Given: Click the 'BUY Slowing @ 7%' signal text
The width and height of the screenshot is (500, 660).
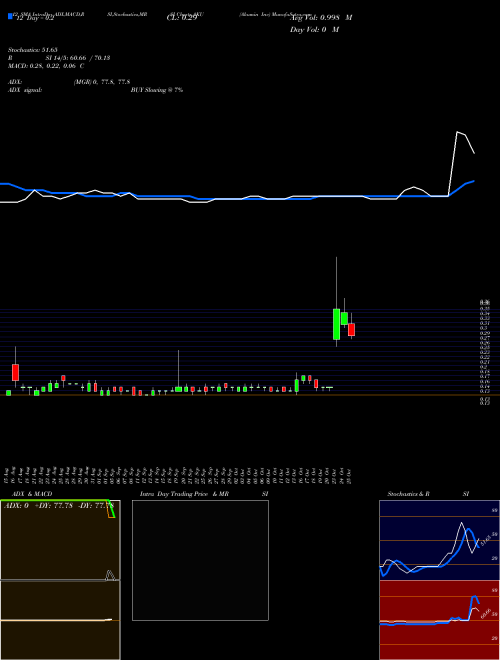Looking at the screenshot, I should tap(157, 90).
